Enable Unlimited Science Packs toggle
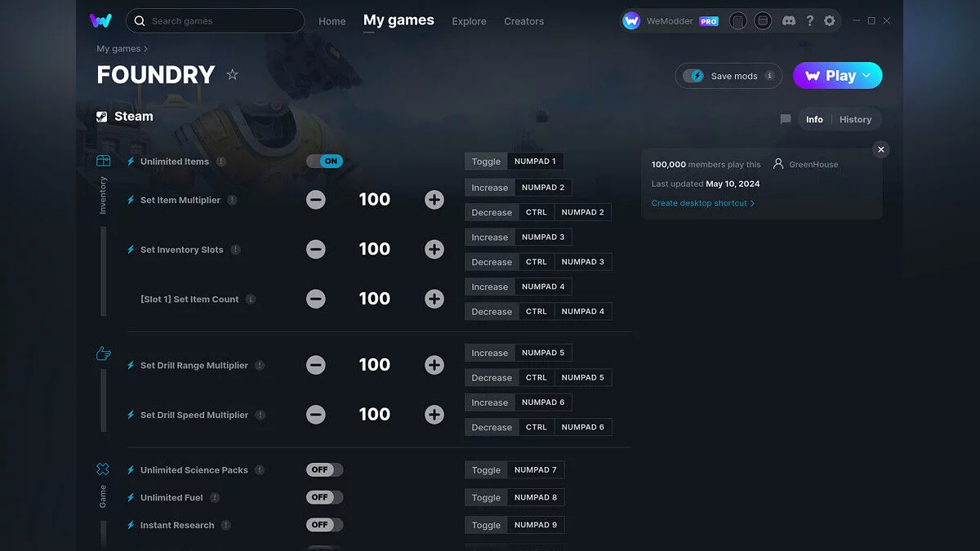The width and height of the screenshot is (980, 551). [325, 470]
